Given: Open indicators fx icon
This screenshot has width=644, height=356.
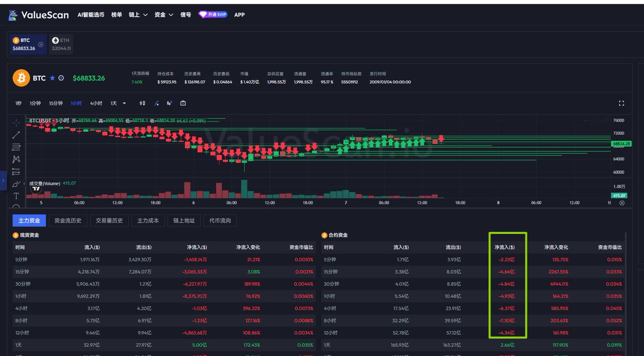Looking at the screenshot, I should (156, 103).
